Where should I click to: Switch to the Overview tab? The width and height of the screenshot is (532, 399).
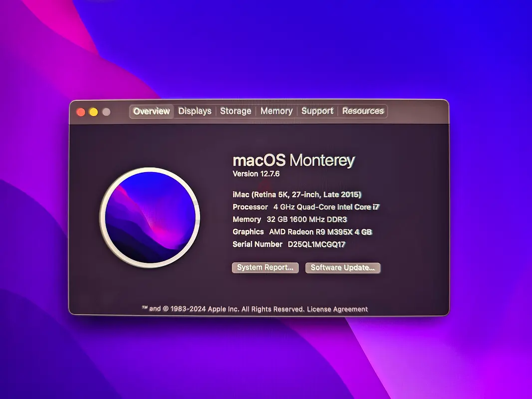tap(151, 111)
